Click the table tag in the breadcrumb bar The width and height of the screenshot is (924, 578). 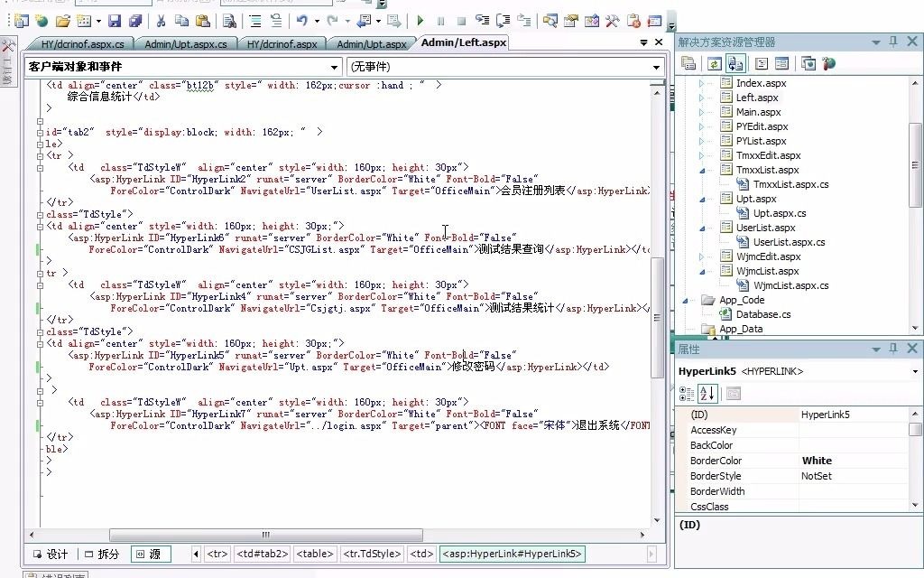coord(314,554)
